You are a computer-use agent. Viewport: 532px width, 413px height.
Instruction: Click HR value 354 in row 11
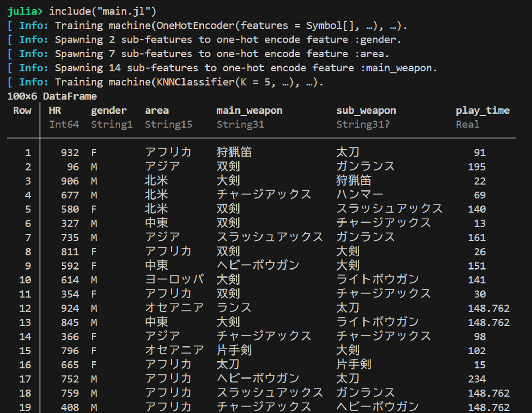point(70,294)
